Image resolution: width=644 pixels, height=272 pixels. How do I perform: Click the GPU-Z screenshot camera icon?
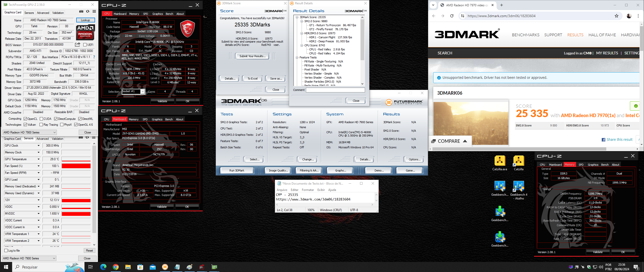click(x=81, y=11)
